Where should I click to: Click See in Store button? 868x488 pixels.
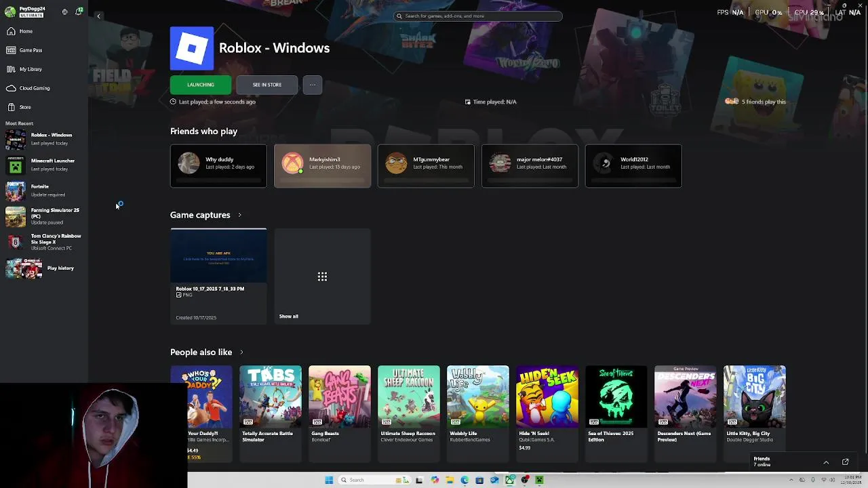click(267, 85)
